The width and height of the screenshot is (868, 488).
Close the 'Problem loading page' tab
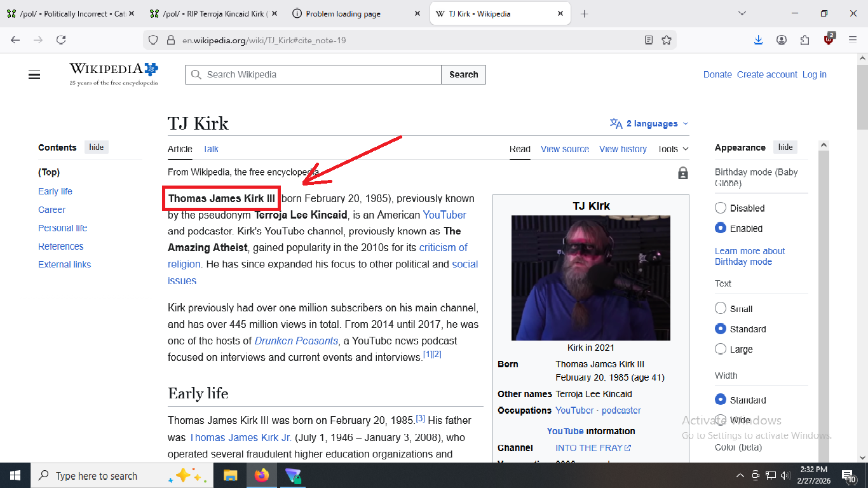click(x=417, y=14)
